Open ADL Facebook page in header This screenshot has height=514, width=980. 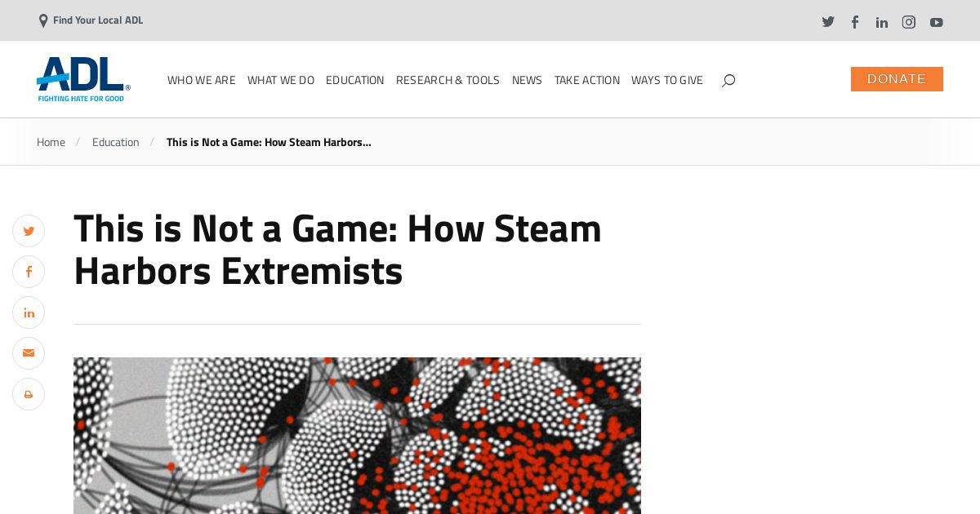855,22
